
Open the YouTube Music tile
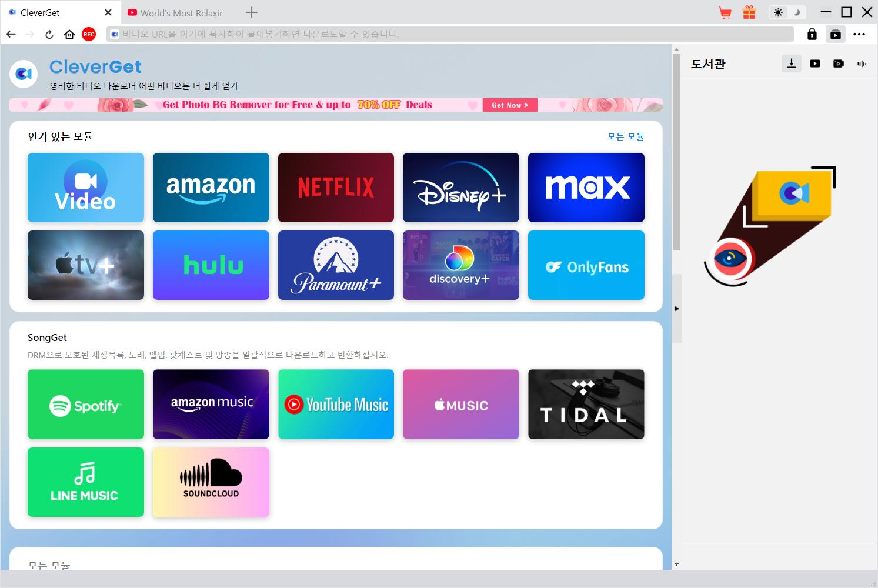(x=336, y=405)
